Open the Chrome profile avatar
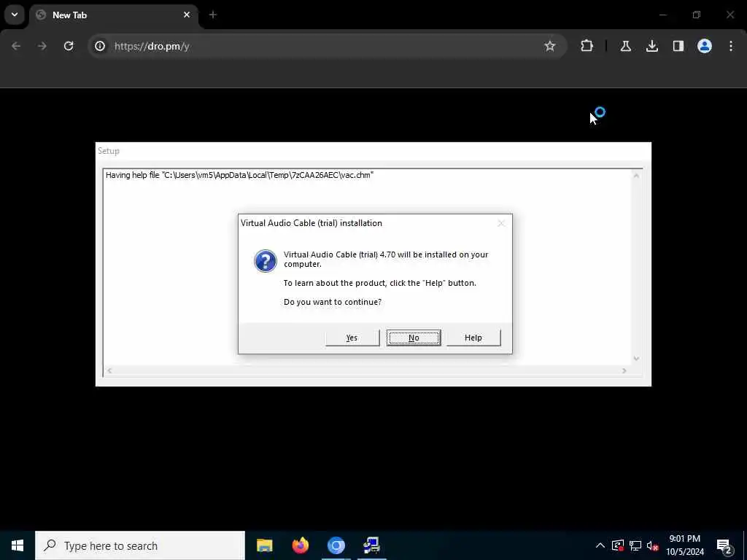747x560 pixels. pyautogui.click(x=705, y=46)
